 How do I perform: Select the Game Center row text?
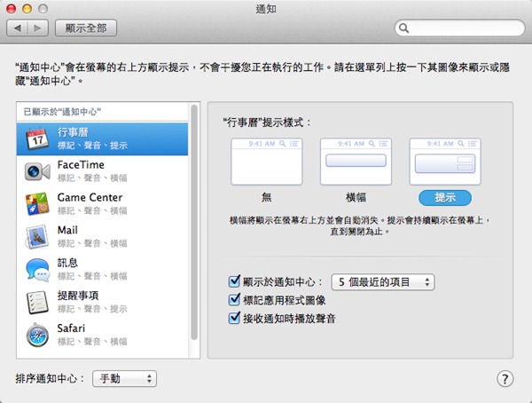coord(90,197)
